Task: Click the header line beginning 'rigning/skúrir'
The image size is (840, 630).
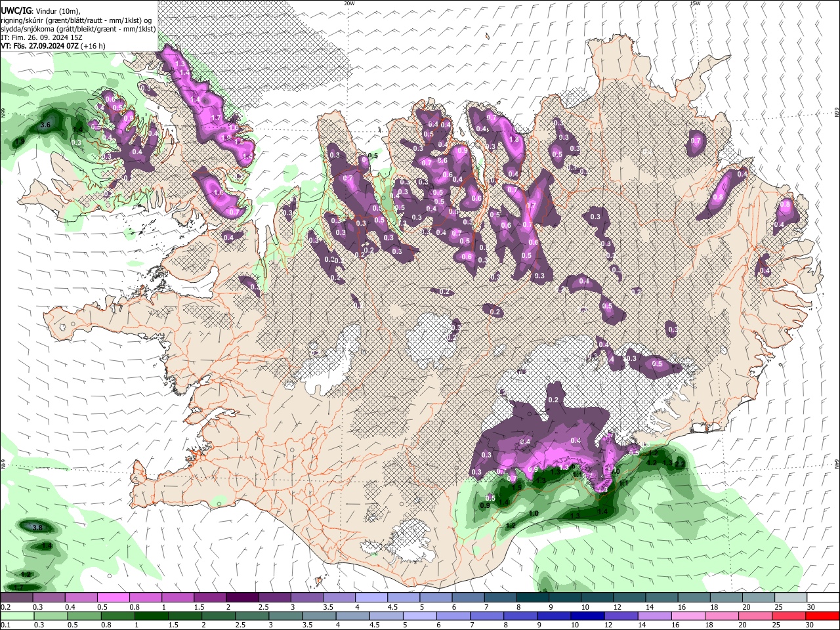Action: tap(76, 20)
